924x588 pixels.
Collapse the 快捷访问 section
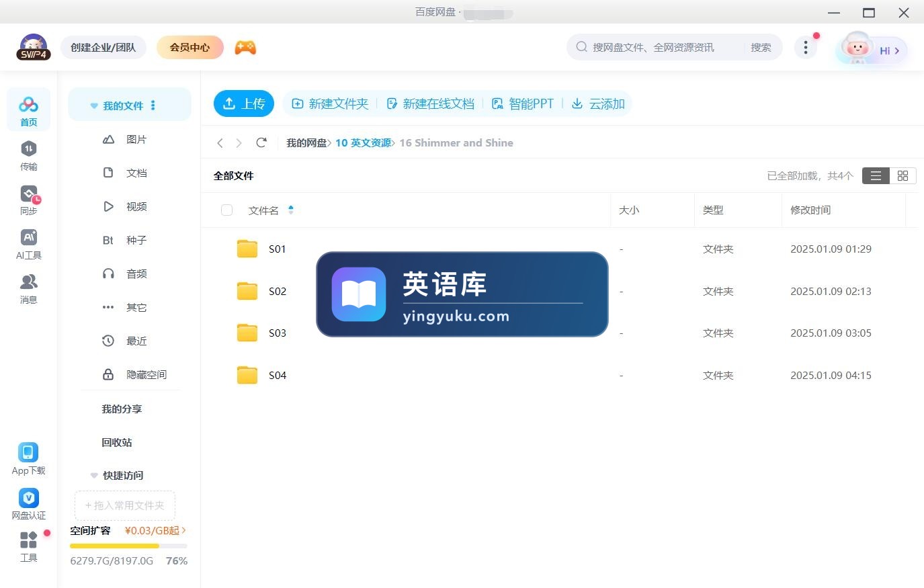pos(94,475)
